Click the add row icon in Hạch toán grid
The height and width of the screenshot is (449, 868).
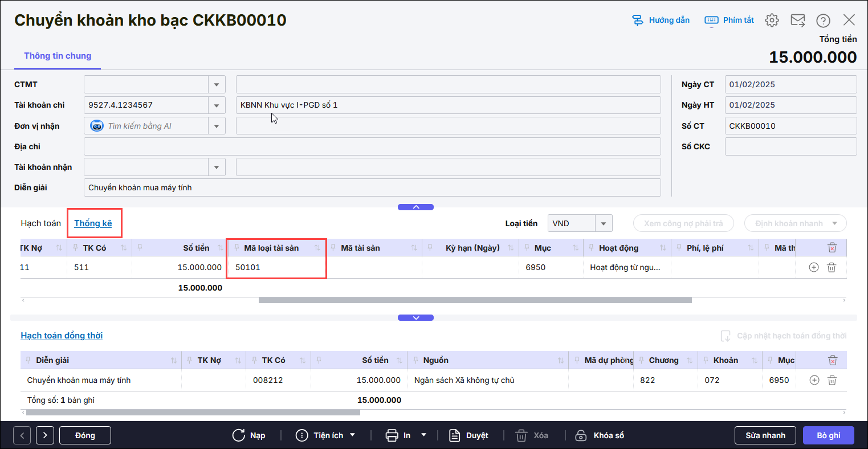tap(814, 267)
